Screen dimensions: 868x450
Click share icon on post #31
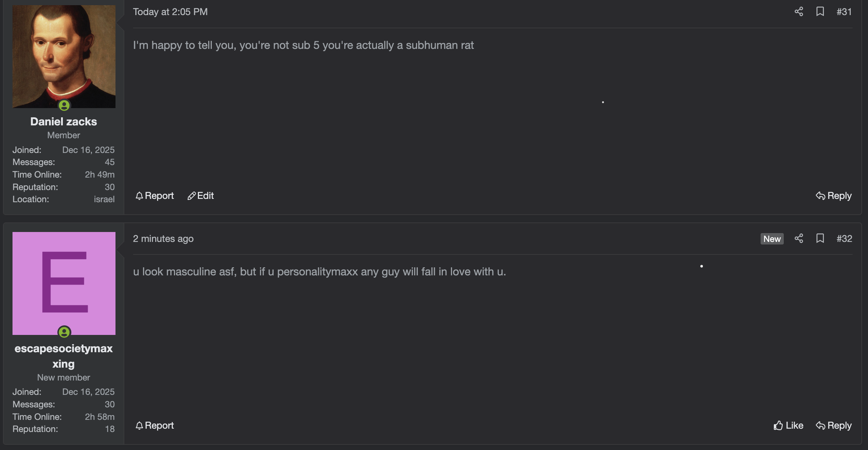click(798, 12)
